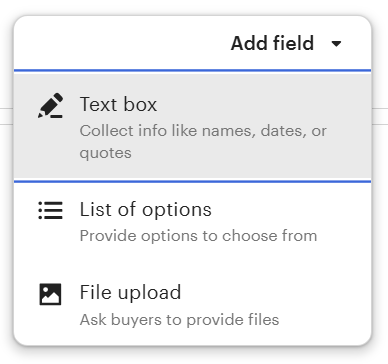Click the caret arrow beside Add field
Screen dimensions: 388x364
pyautogui.click(x=336, y=44)
